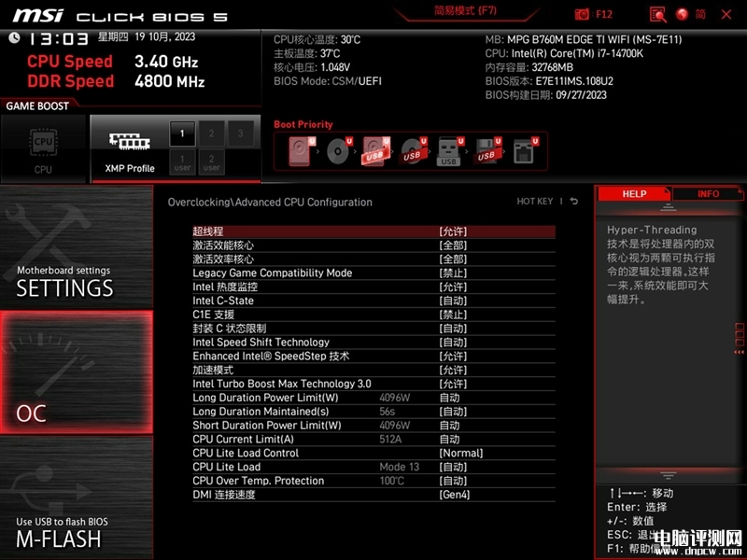Edit Short Duration Power Limit(W) field
Image resolution: width=747 pixels, height=560 pixels.
449,426
